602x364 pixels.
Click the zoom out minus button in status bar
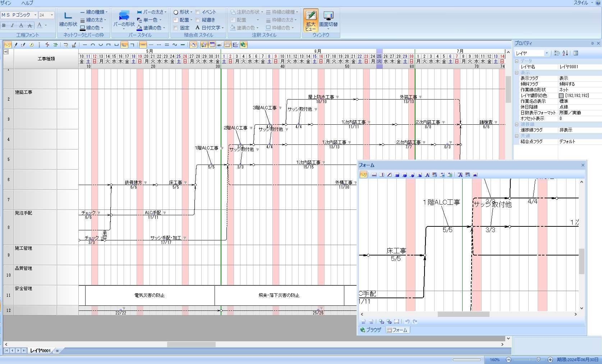[x=509, y=360]
